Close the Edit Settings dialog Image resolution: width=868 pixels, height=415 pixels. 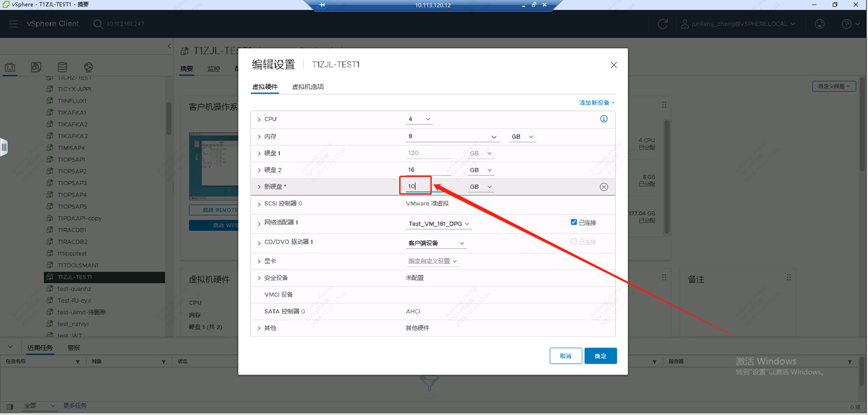[613, 65]
